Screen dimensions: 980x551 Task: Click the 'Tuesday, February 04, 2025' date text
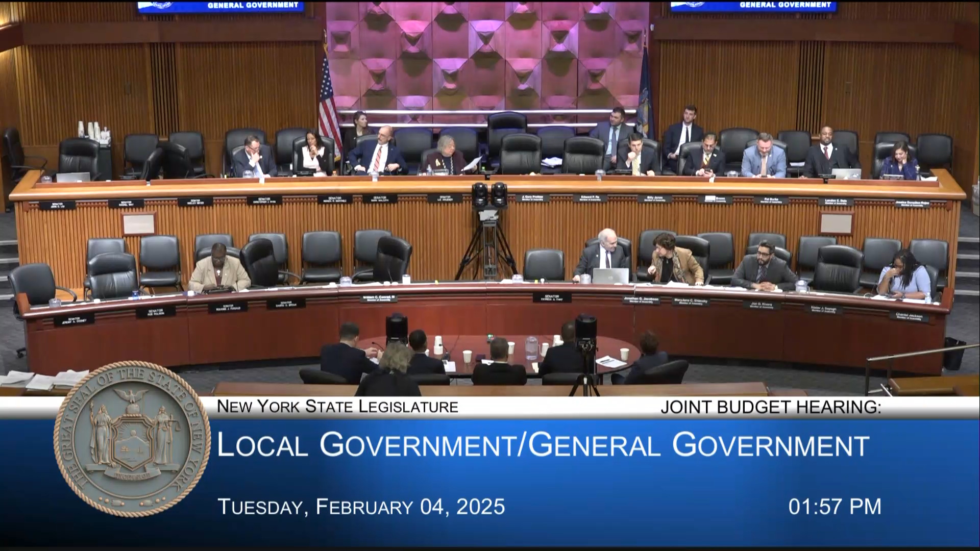pos(361,507)
